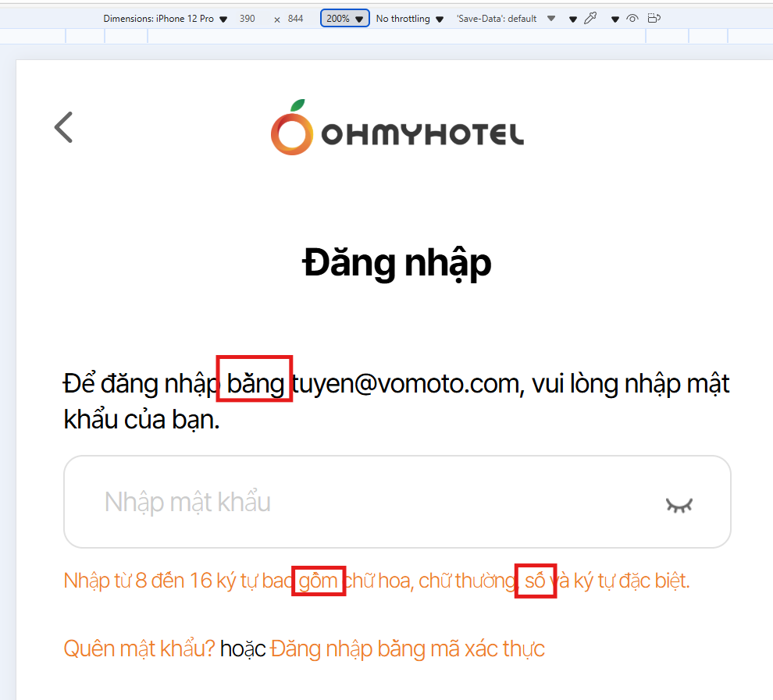The width and height of the screenshot is (773, 700).
Task: Open the Quên mật khẩu? link
Action: 139,648
